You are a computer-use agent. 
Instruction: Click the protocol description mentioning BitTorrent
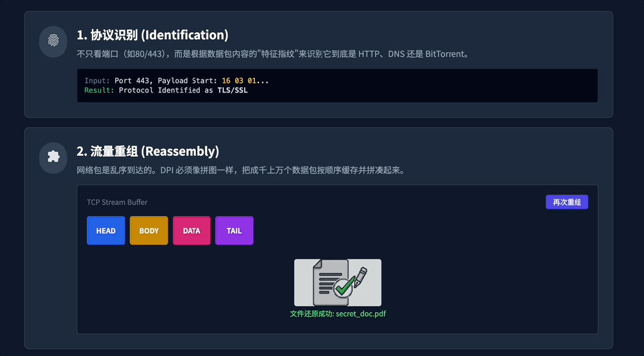(273, 54)
